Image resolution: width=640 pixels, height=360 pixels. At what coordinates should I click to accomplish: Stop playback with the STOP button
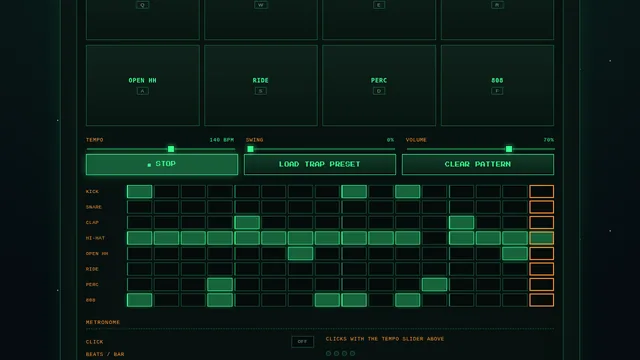point(162,164)
